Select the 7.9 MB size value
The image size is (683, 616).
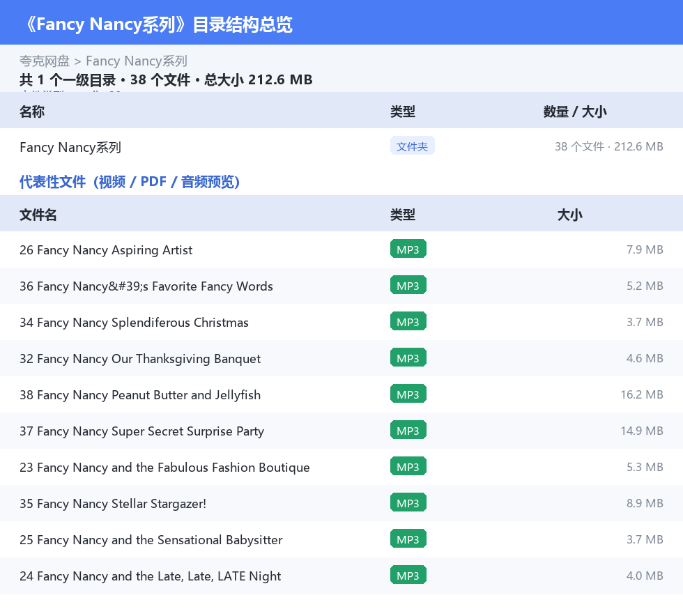pos(645,249)
